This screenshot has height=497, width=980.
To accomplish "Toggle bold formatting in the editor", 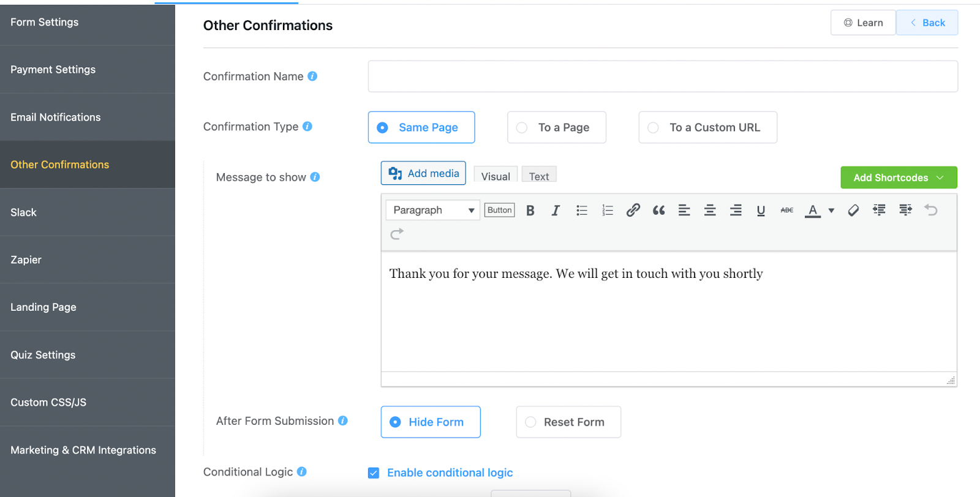I will click(530, 211).
